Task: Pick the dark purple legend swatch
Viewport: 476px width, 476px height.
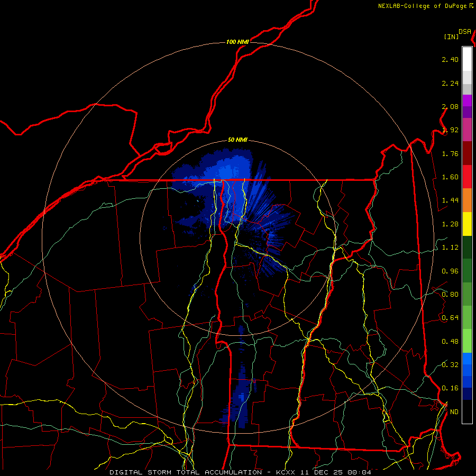Action: point(467,112)
